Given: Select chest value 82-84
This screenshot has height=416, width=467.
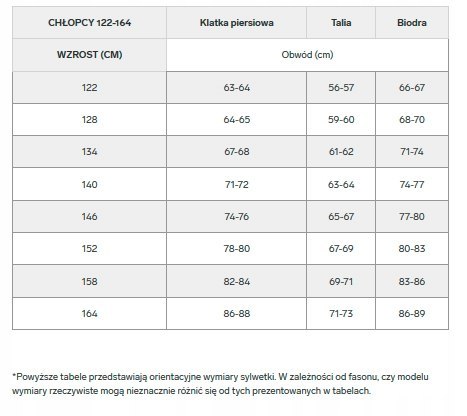Looking at the screenshot, I should coord(237,281).
